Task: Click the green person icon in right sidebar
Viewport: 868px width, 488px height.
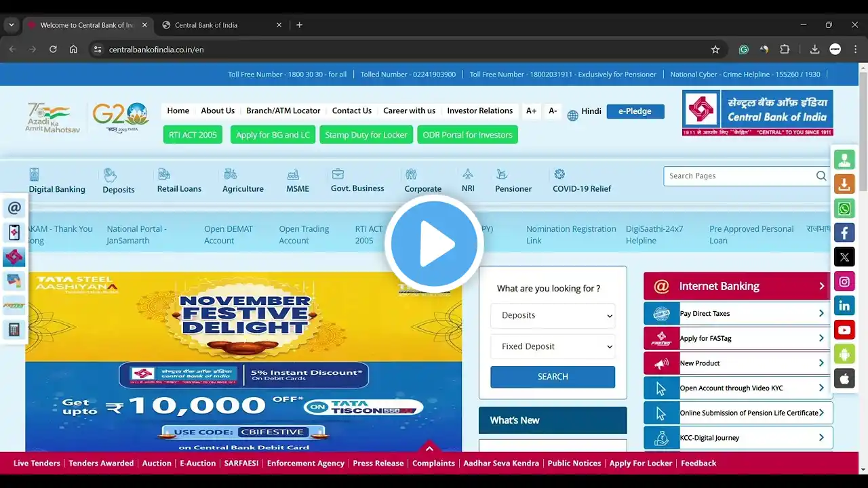Action: (844, 159)
